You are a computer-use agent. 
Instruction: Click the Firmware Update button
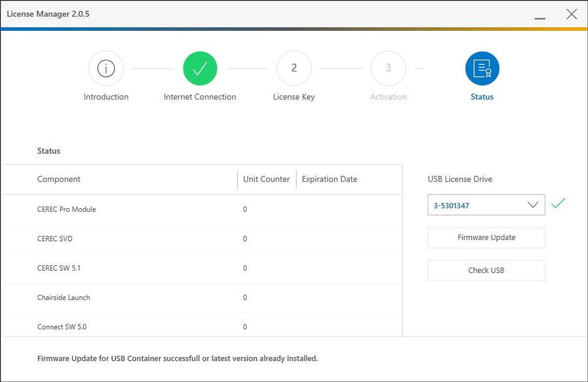click(x=486, y=238)
